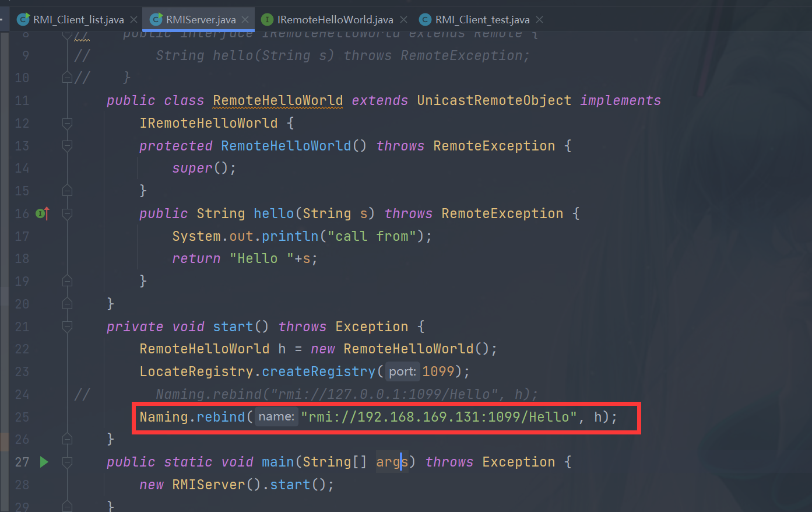The height and width of the screenshot is (512, 812).
Task: Click the rebind method on line 25
Action: (x=221, y=417)
